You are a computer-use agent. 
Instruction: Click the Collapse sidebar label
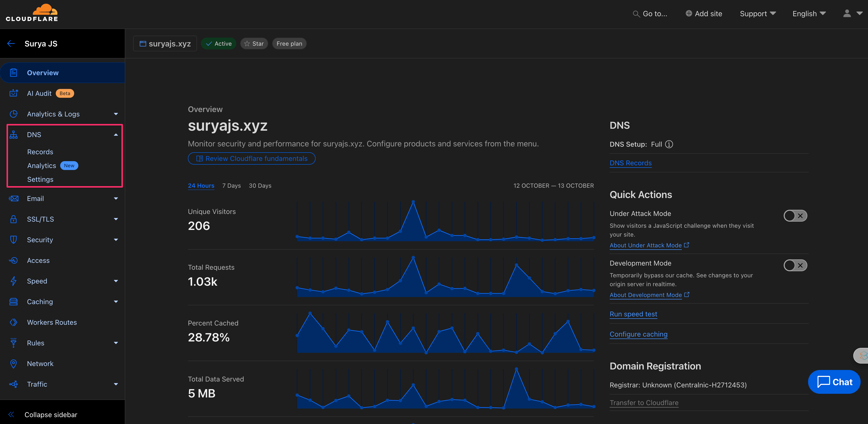51,415
